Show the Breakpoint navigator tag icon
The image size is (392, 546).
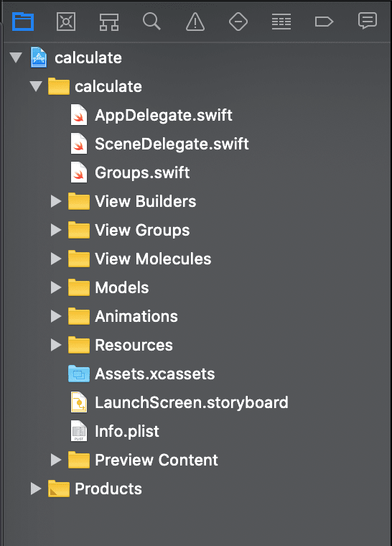[x=324, y=22]
